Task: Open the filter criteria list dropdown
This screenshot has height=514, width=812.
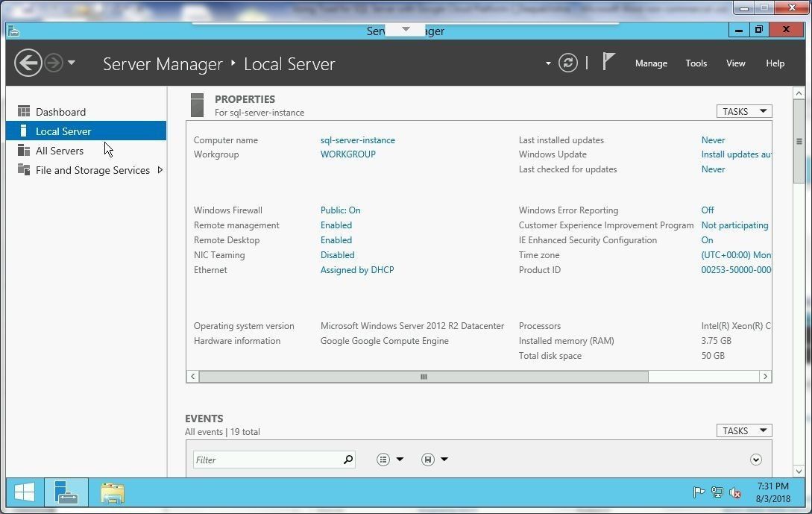Action: click(x=389, y=460)
